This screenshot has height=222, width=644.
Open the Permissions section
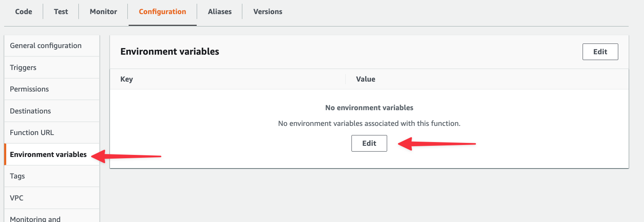coord(52,89)
